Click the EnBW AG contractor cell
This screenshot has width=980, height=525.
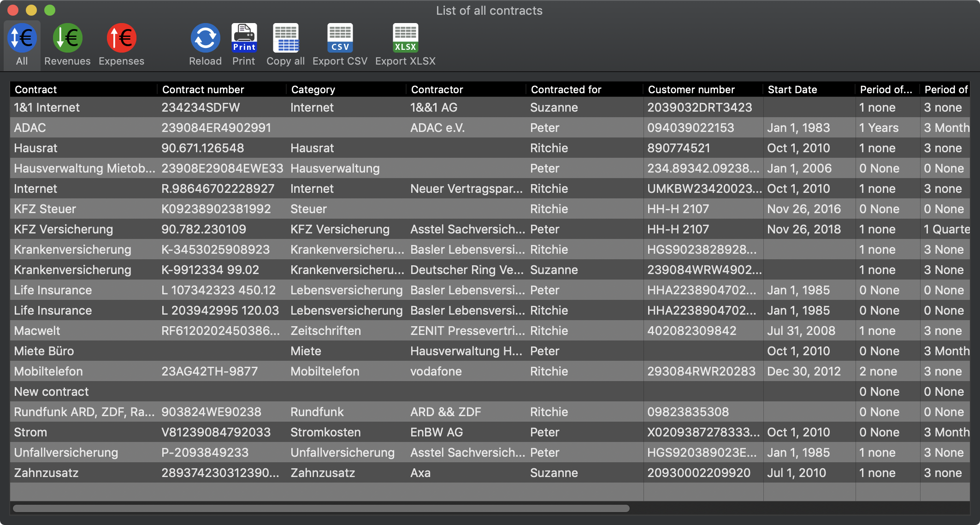pos(437,432)
